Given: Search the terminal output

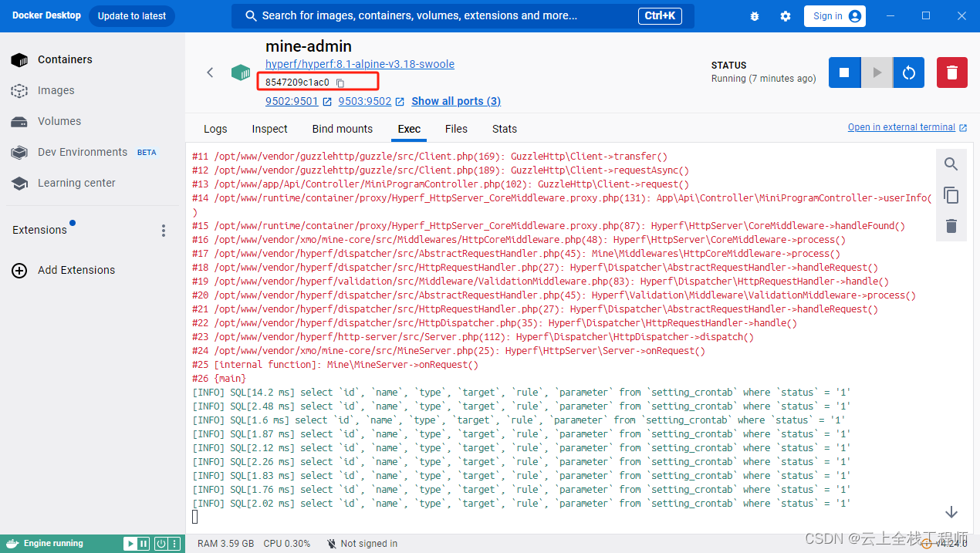Looking at the screenshot, I should point(951,164).
